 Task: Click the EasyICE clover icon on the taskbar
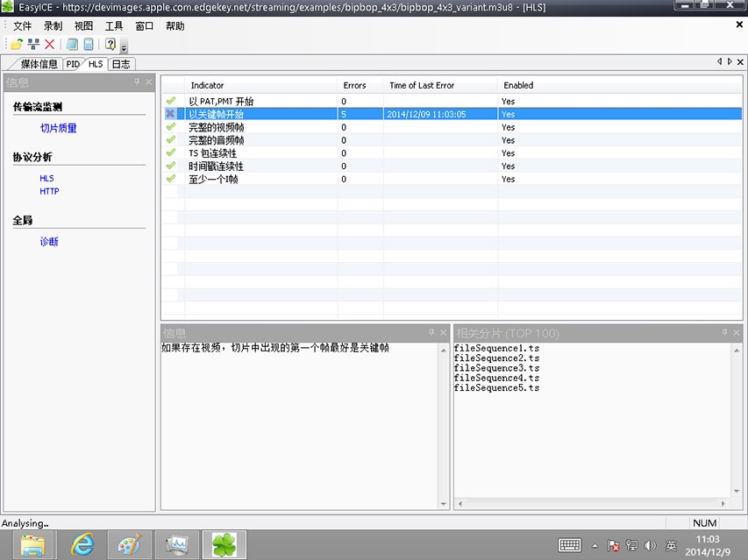coord(224,544)
